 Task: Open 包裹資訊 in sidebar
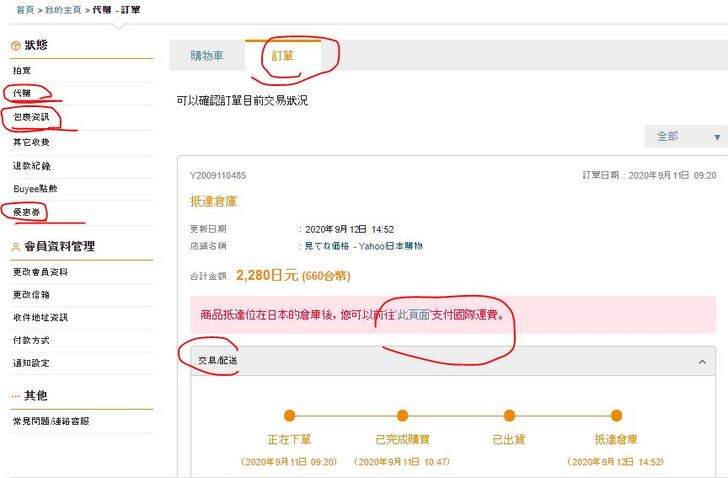[x=31, y=118]
